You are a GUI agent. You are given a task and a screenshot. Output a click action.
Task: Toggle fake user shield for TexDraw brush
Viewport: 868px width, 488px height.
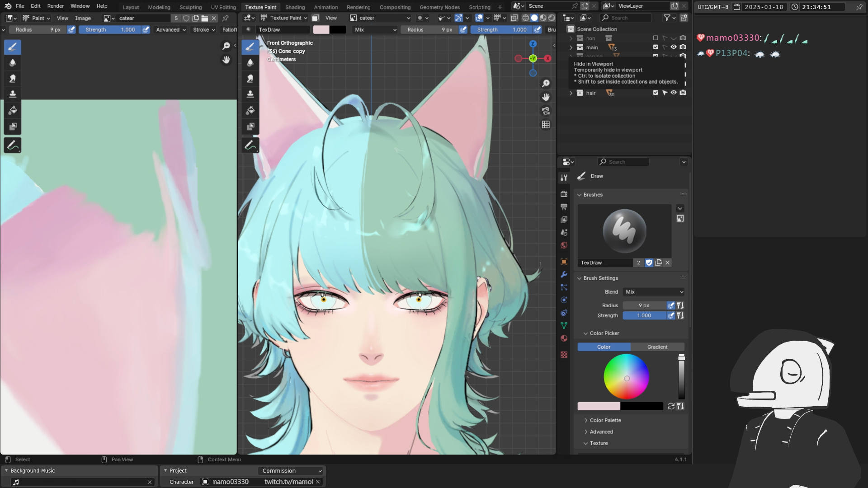click(x=649, y=263)
